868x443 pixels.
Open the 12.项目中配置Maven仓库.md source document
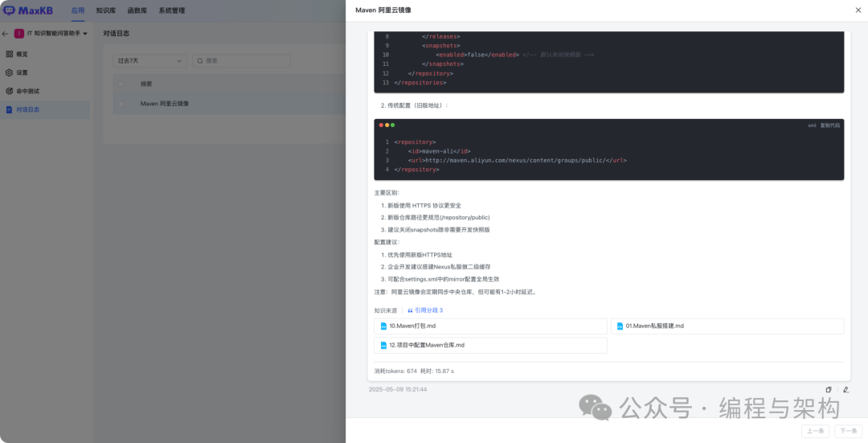point(490,345)
